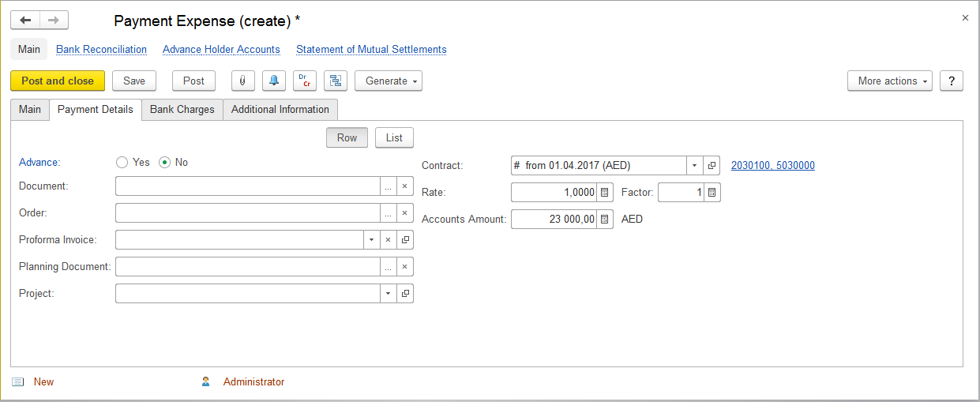Click the document structure icon in toolbar
Screen dimensions: 980x402
pyautogui.click(x=336, y=81)
